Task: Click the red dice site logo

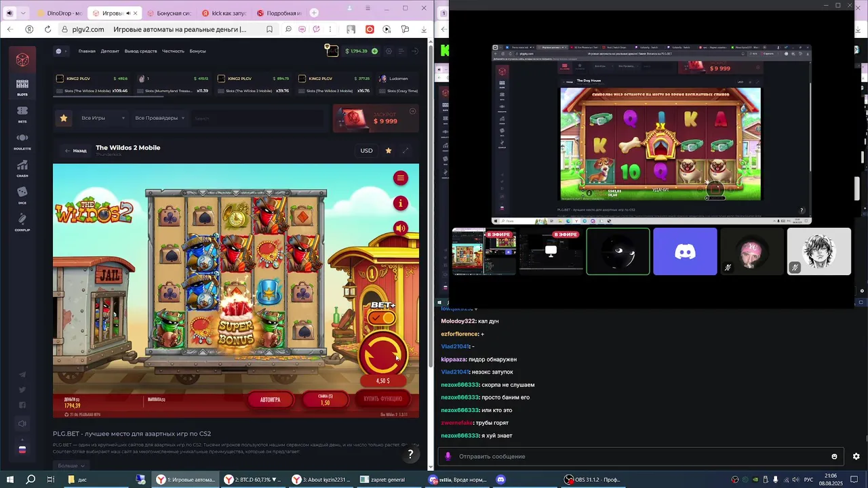Action: [x=22, y=60]
